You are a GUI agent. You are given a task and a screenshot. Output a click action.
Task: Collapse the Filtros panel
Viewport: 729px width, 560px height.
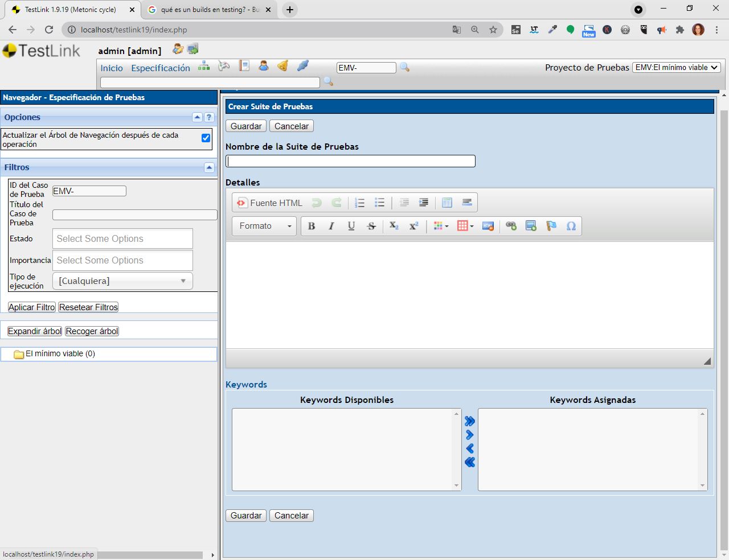pyautogui.click(x=209, y=167)
